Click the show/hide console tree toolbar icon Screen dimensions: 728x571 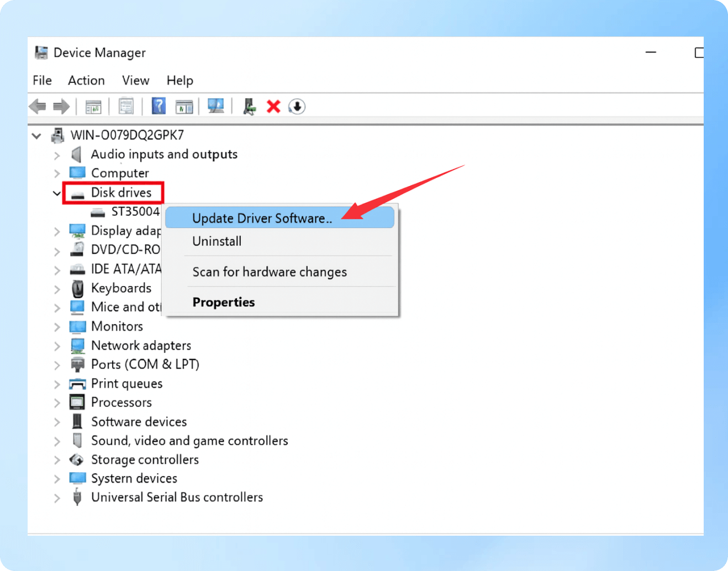tap(93, 106)
